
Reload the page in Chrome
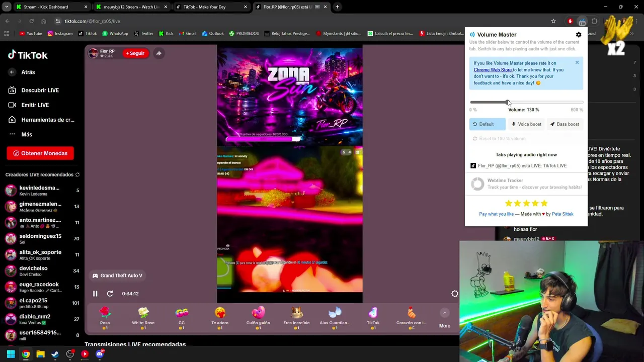click(31, 21)
